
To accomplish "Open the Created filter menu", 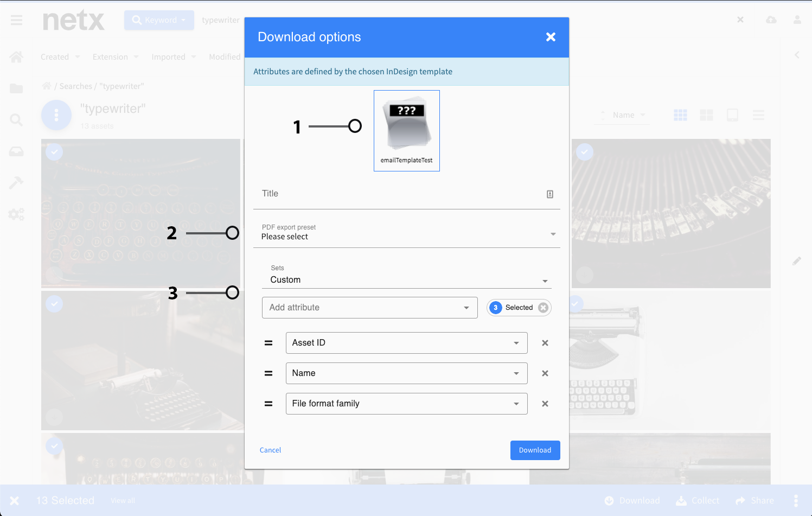I will 60,57.
